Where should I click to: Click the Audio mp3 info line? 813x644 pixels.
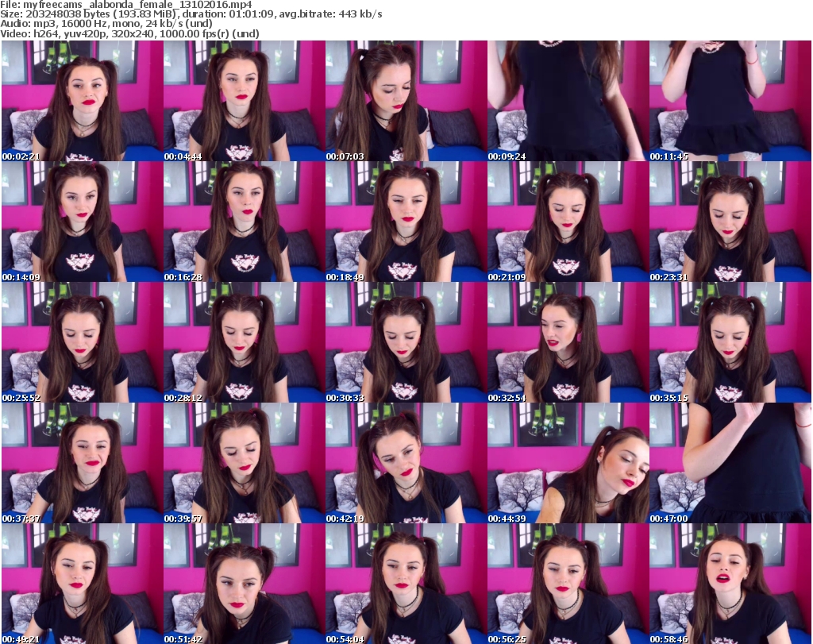(106, 24)
